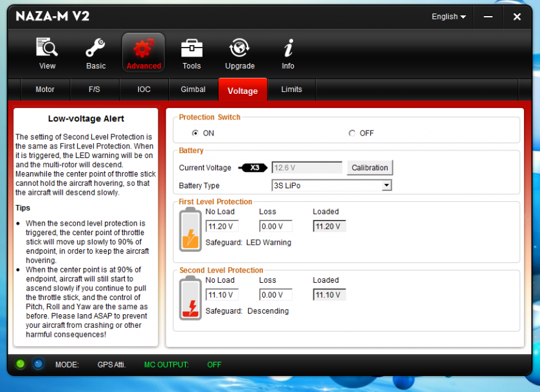Screen dimensions: 540x392
Task: Click the Tips heading
Action: (x=22, y=208)
